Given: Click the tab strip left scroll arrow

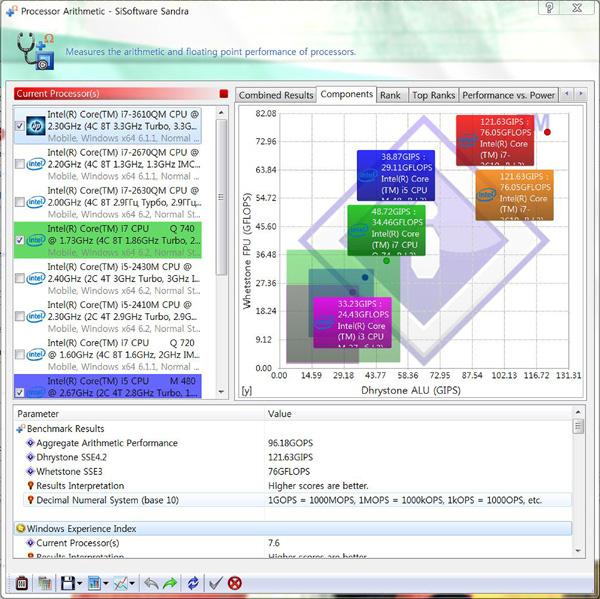Looking at the screenshot, I should (567, 94).
